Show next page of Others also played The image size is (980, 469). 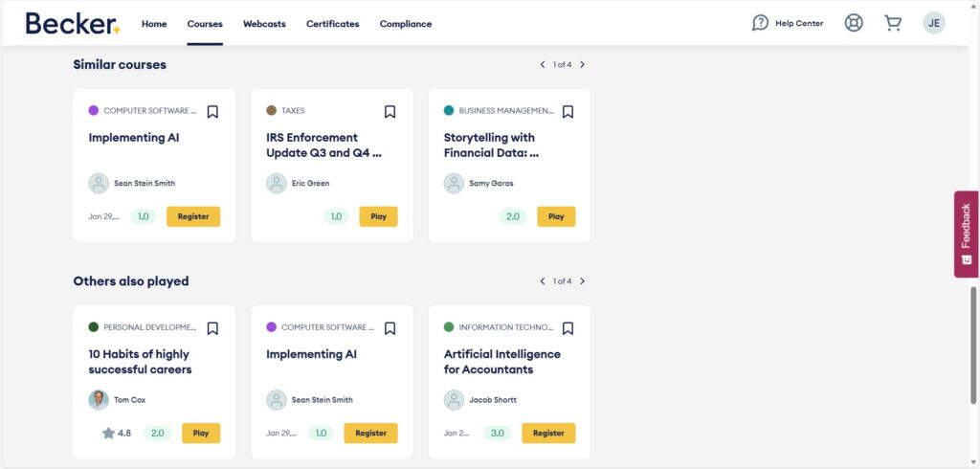tap(582, 281)
